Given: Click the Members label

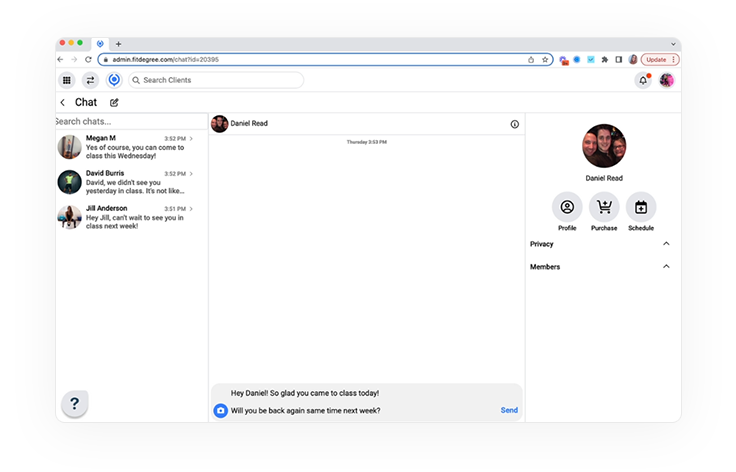Looking at the screenshot, I should click(545, 267).
